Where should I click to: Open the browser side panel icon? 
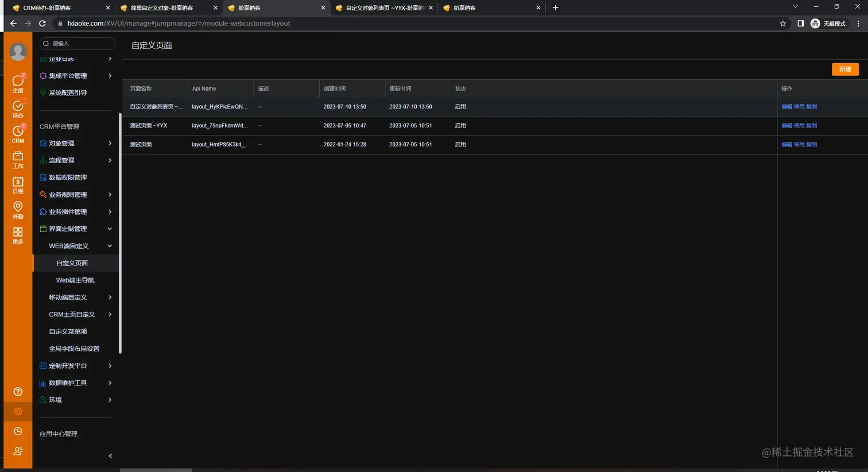tap(801, 24)
